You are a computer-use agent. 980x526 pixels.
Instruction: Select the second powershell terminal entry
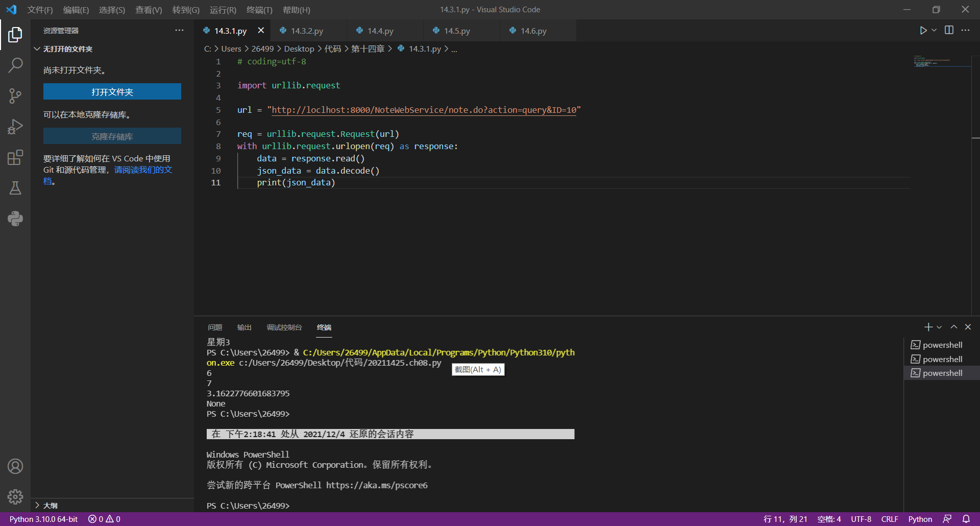pyautogui.click(x=942, y=359)
